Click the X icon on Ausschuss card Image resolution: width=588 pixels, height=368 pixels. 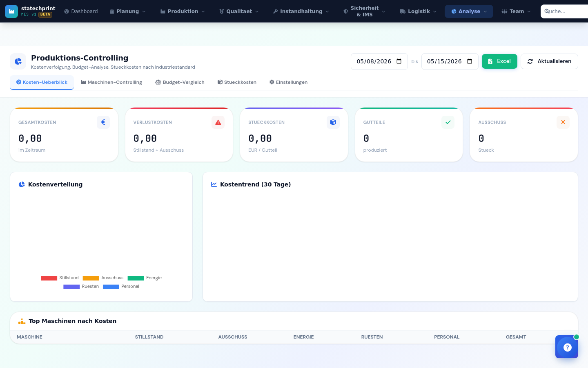coord(563,122)
